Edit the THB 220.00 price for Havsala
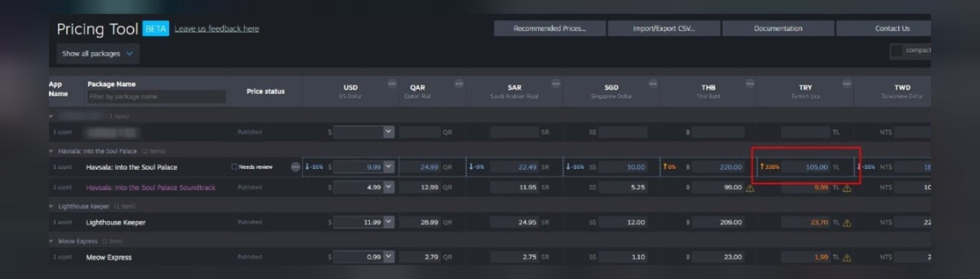Viewport: 980px width, 279px height. pos(718,167)
